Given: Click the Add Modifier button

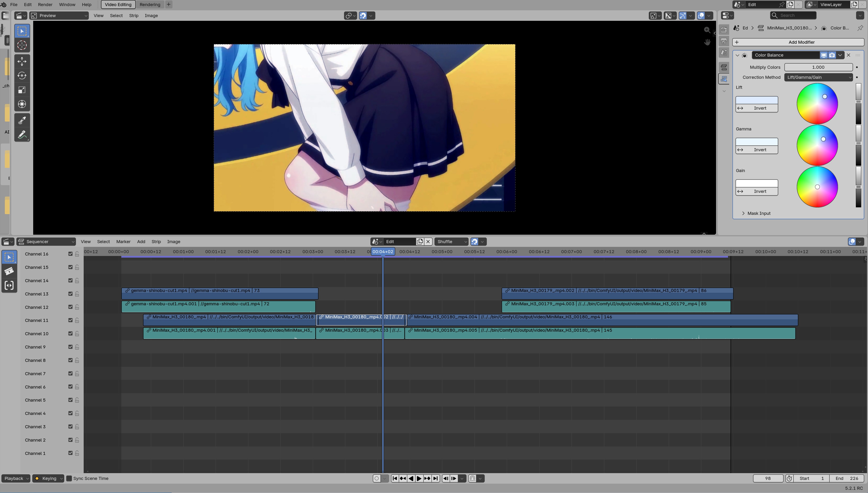Looking at the screenshot, I should 798,42.
